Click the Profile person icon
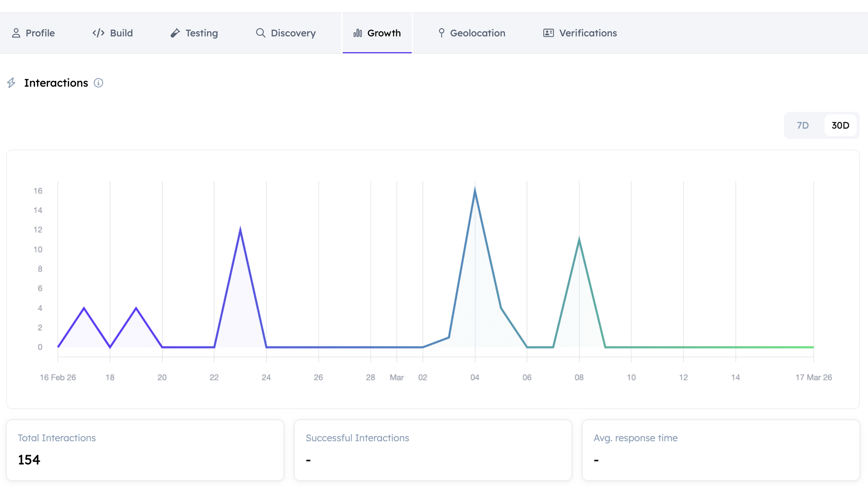Viewport: 868px width, 487px height. click(16, 33)
